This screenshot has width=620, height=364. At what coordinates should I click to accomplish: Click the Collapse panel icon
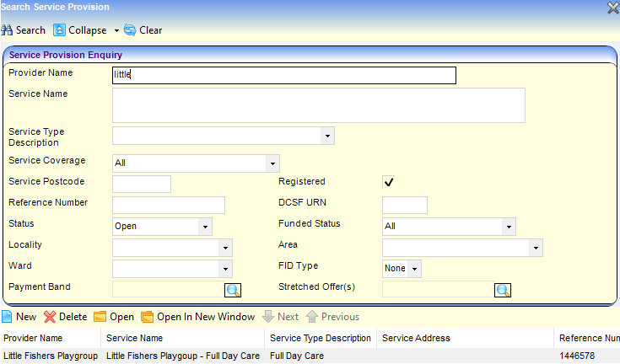pos(60,30)
